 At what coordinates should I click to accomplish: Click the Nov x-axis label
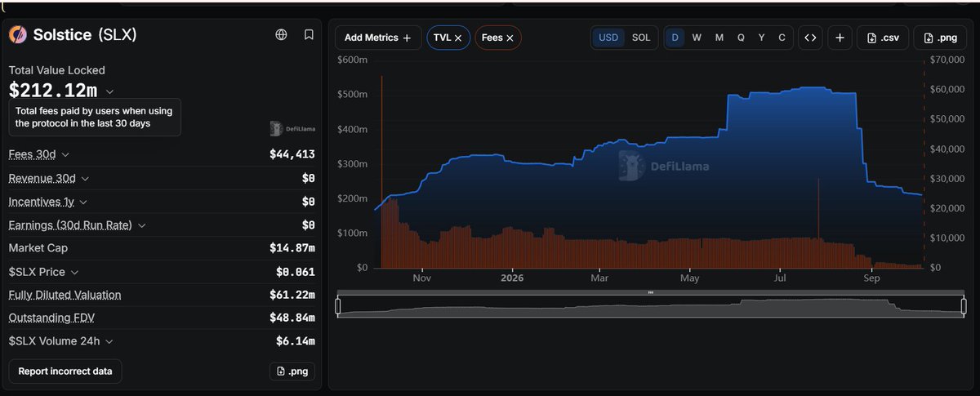(421, 278)
